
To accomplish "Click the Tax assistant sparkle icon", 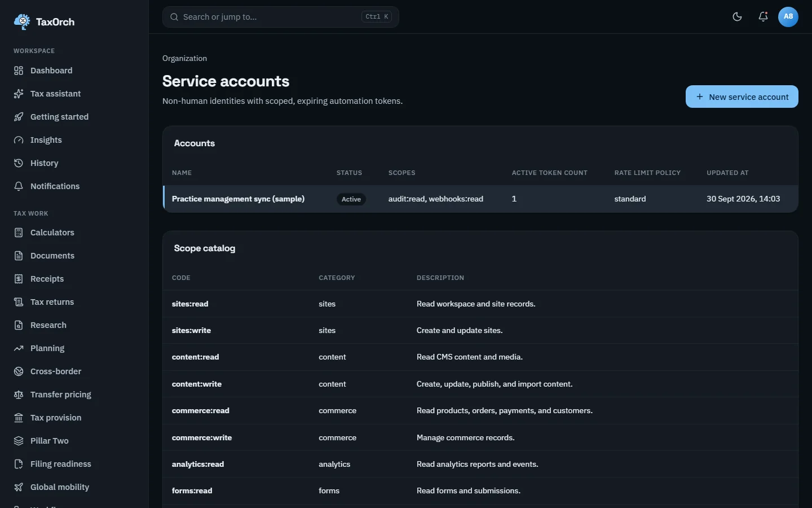I will [19, 94].
